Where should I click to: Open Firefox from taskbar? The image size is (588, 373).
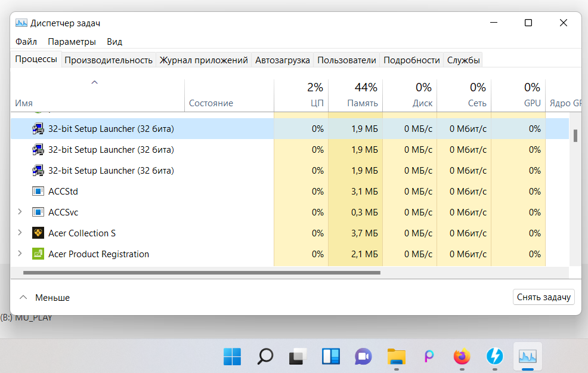tap(462, 356)
